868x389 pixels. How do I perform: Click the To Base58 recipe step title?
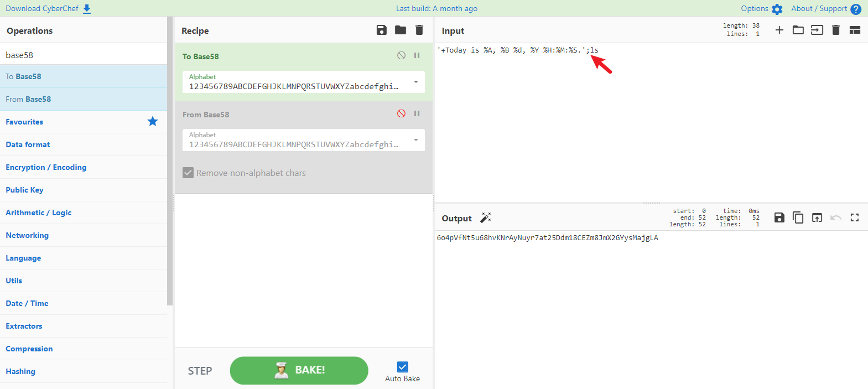point(201,56)
